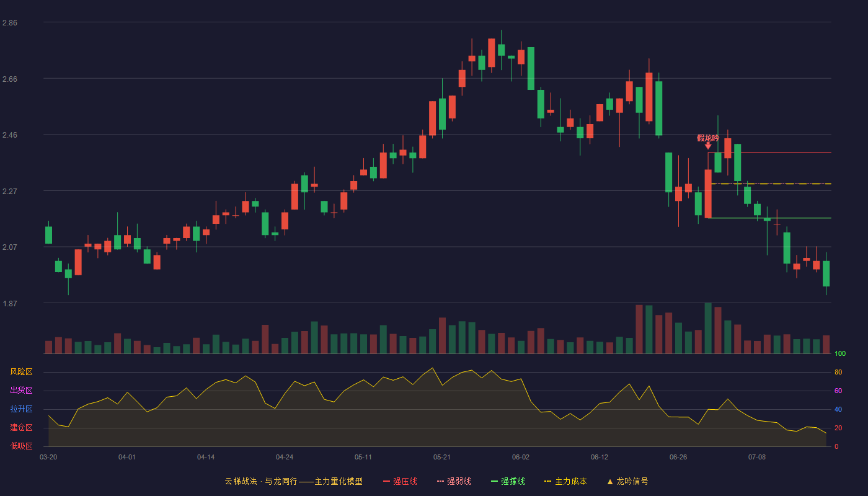This screenshot has height=496, width=868.
Task: Click the 主力量化模型 title text
Action: [x=339, y=481]
